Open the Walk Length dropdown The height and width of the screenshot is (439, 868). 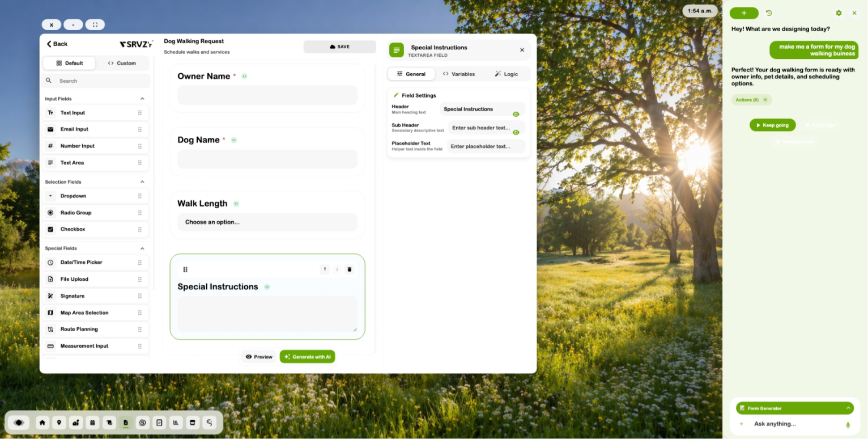pos(267,222)
